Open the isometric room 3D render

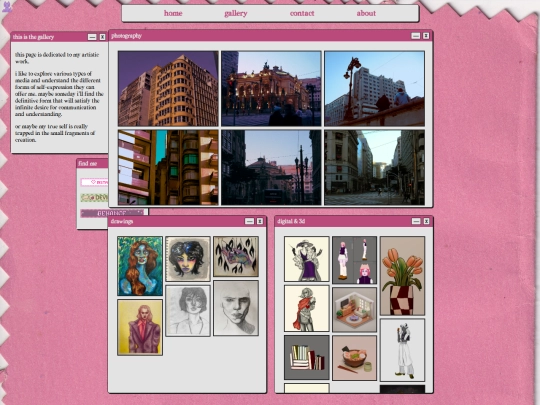pyautogui.click(x=354, y=310)
